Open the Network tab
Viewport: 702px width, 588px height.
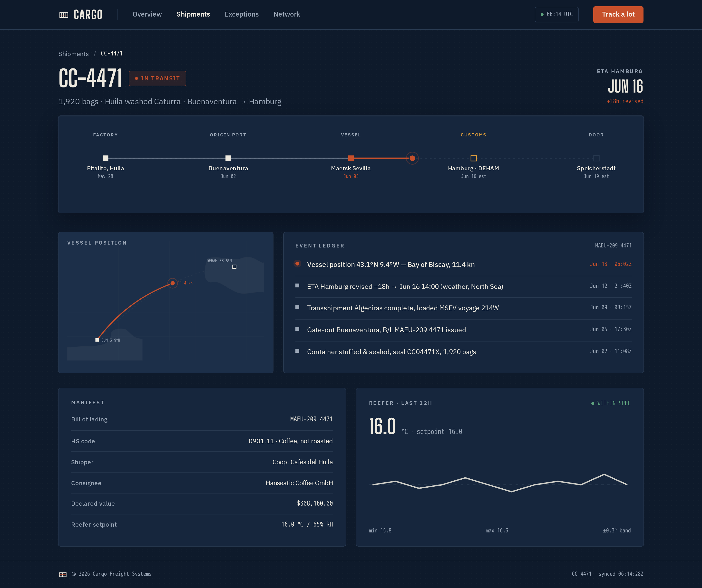pyautogui.click(x=287, y=14)
